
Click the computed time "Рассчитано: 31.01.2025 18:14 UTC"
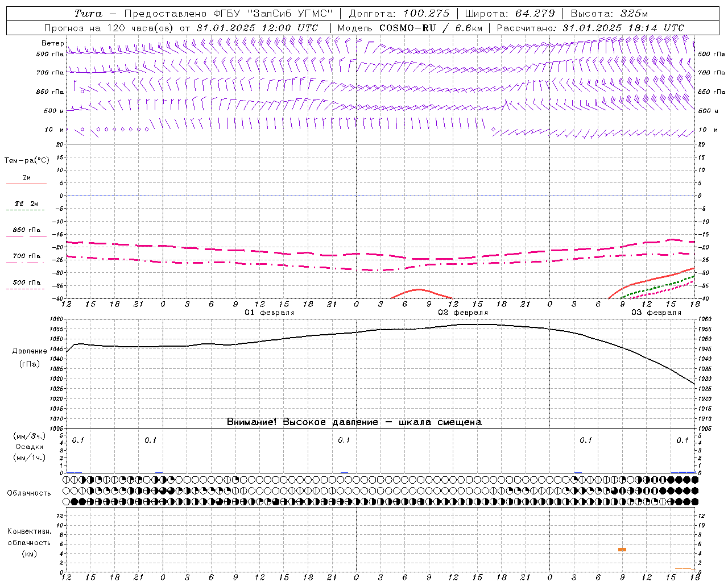(590, 27)
